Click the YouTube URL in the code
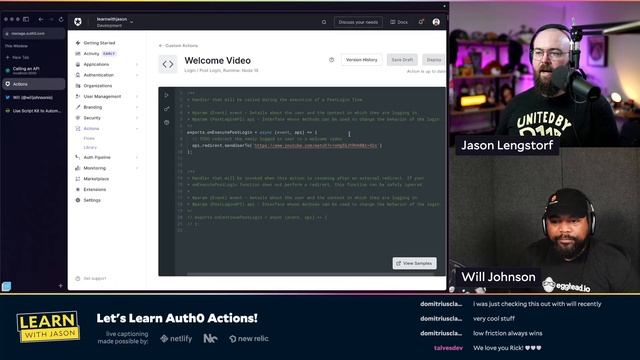This screenshot has width=640, height=360. point(316,145)
